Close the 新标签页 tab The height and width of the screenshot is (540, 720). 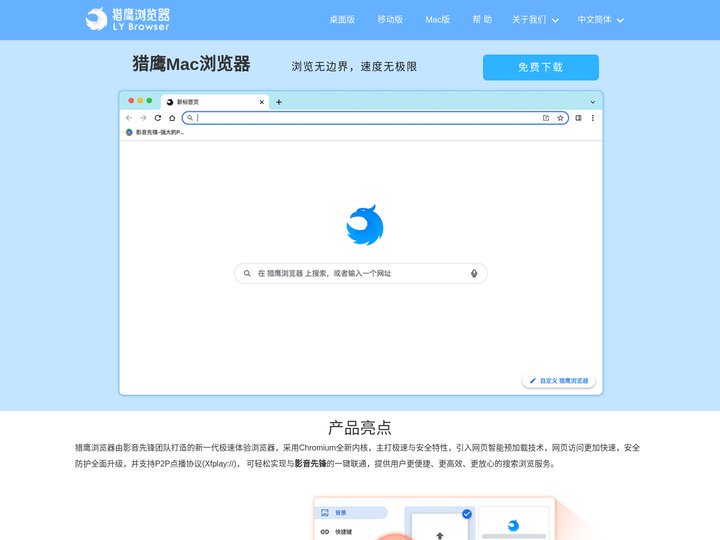tap(262, 102)
